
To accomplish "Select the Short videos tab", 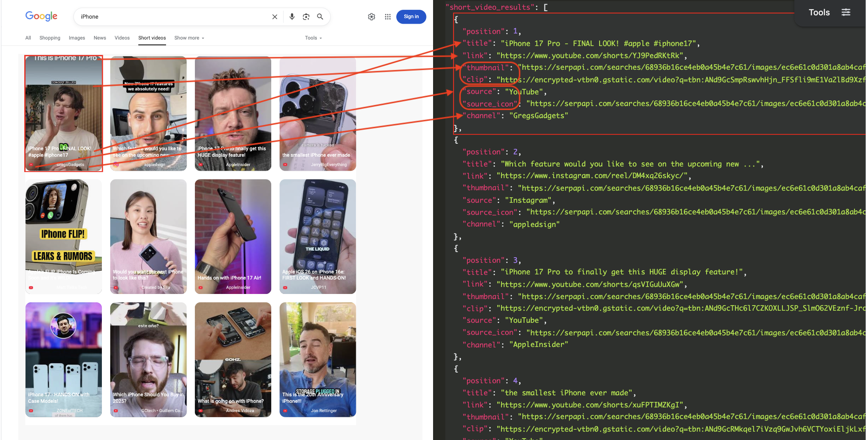I will pos(152,38).
